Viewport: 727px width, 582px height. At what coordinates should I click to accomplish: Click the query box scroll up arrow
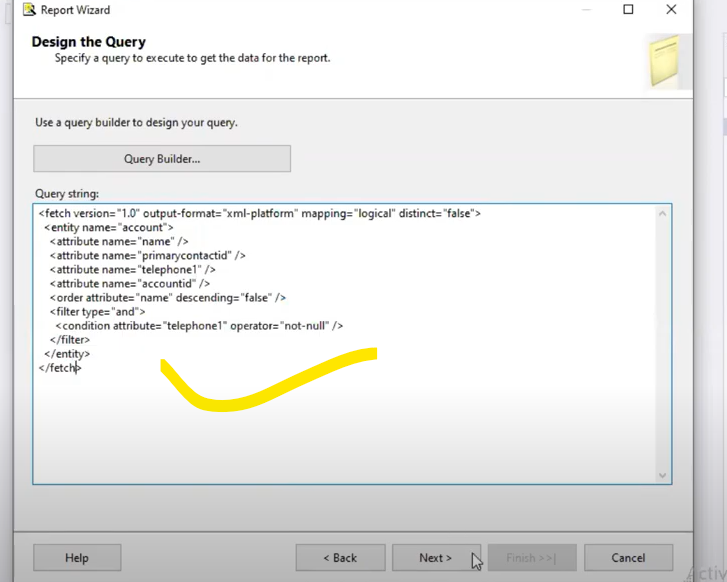point(663,213)
